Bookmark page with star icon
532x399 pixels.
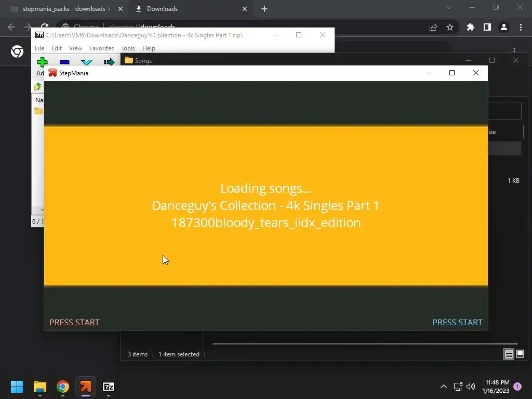click(450, 27)
